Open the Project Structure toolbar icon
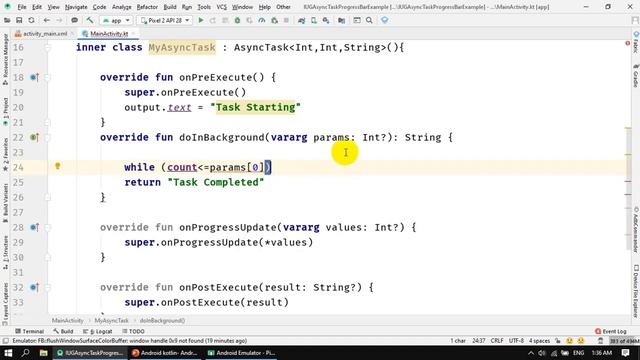This screenshot has height=360, width=640. [x=341, y=20]
